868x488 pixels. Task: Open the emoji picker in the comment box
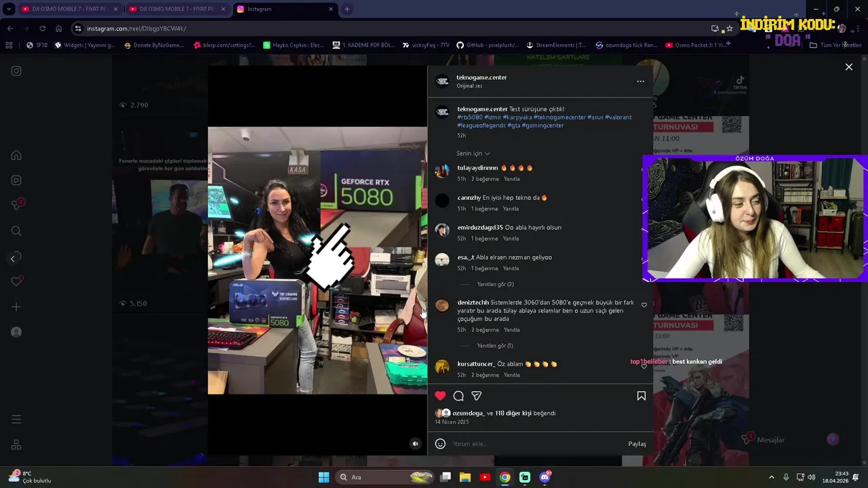click(440, 444)
